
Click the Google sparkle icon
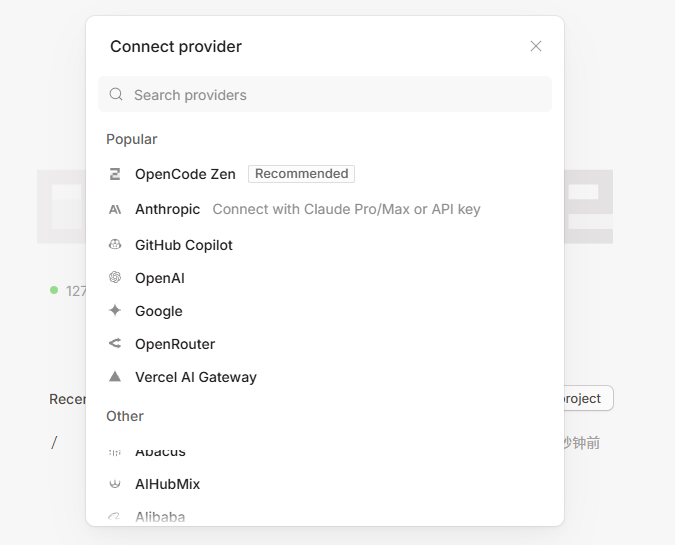115,311
